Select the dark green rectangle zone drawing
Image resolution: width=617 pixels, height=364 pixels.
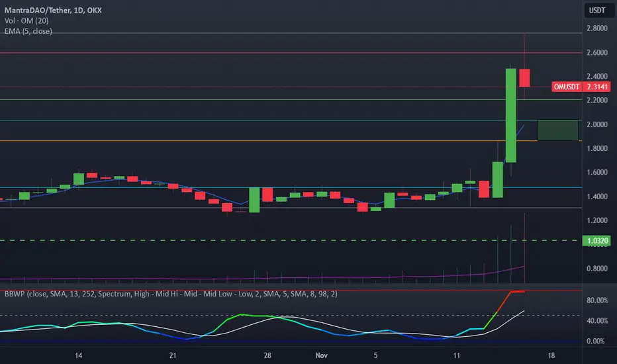pos(558,130)
